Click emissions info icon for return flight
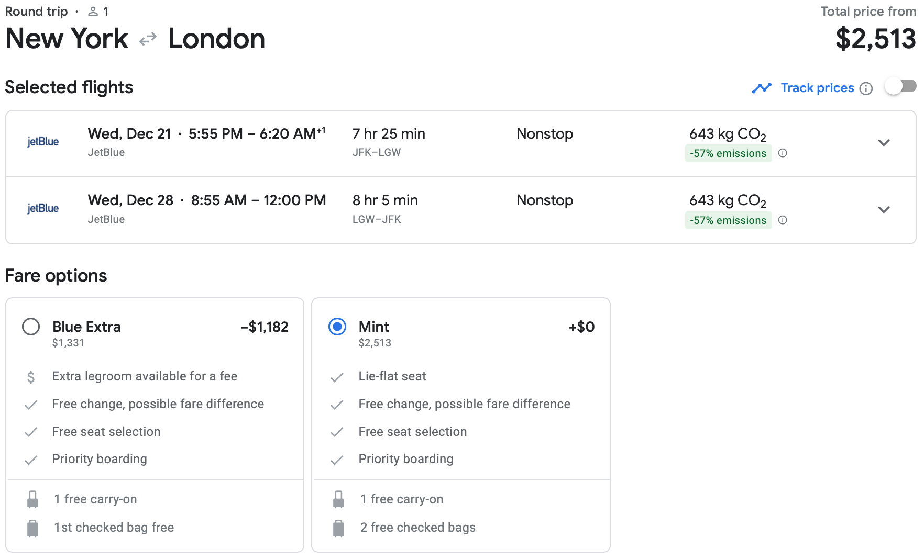 point(783,220)
